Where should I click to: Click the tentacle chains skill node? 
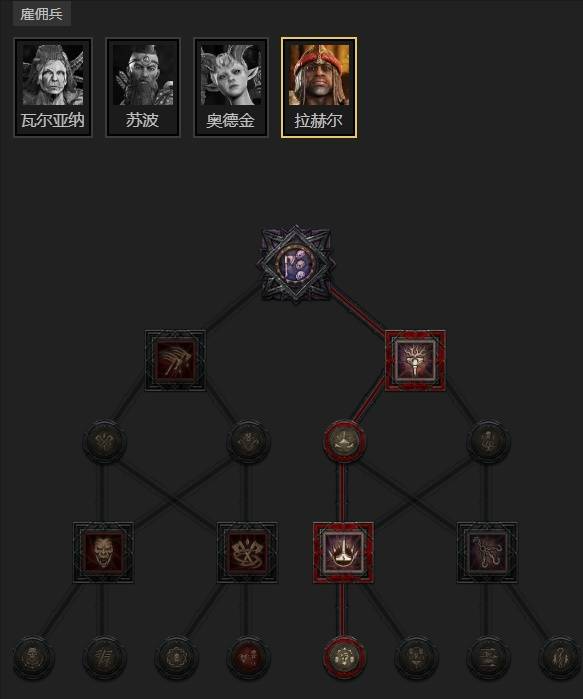(487, 552)
